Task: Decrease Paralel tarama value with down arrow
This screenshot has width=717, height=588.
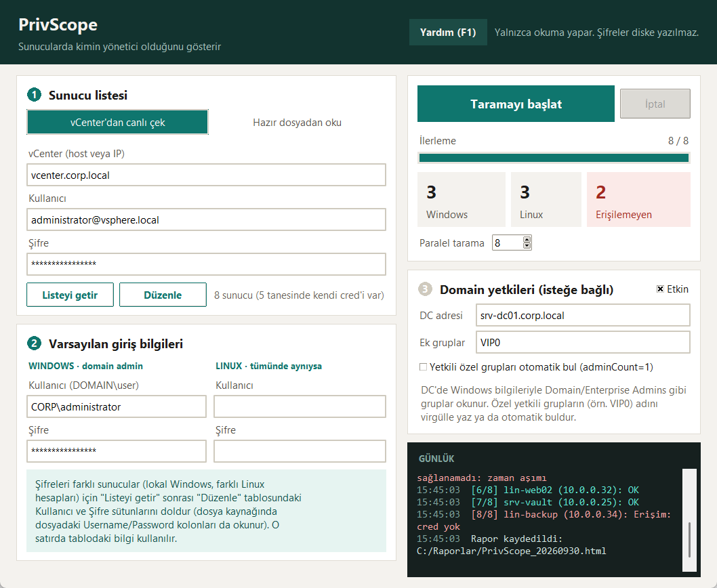Action: click(527, 245)
